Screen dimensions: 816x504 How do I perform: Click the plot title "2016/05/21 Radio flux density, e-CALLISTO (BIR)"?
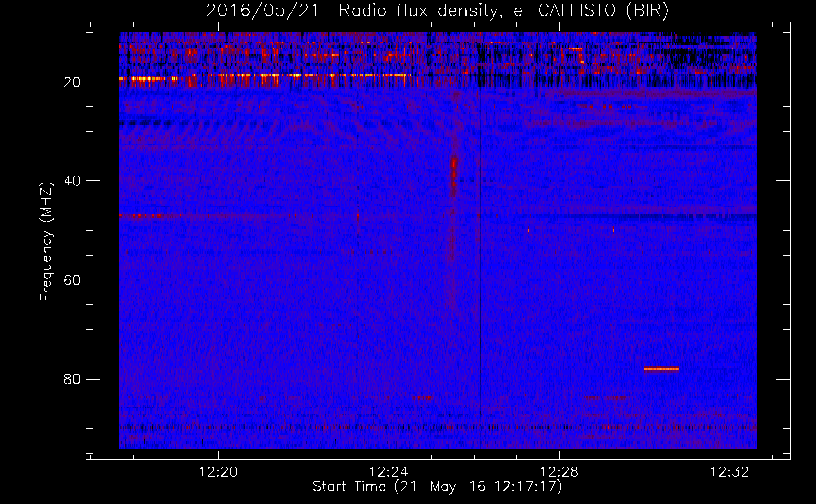pyautogui.click(x=437, y=10)
